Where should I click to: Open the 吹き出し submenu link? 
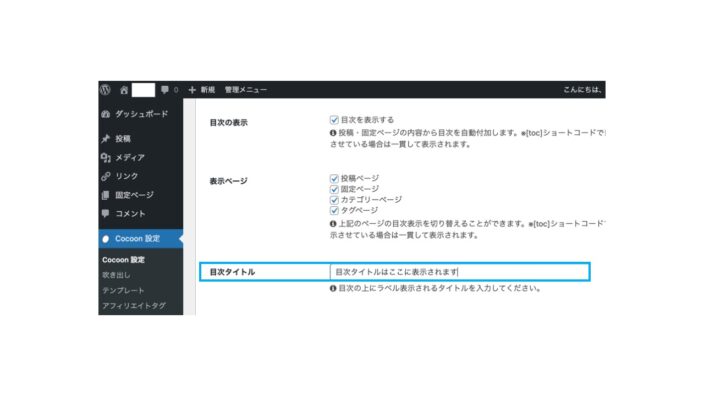pos(116,275)
